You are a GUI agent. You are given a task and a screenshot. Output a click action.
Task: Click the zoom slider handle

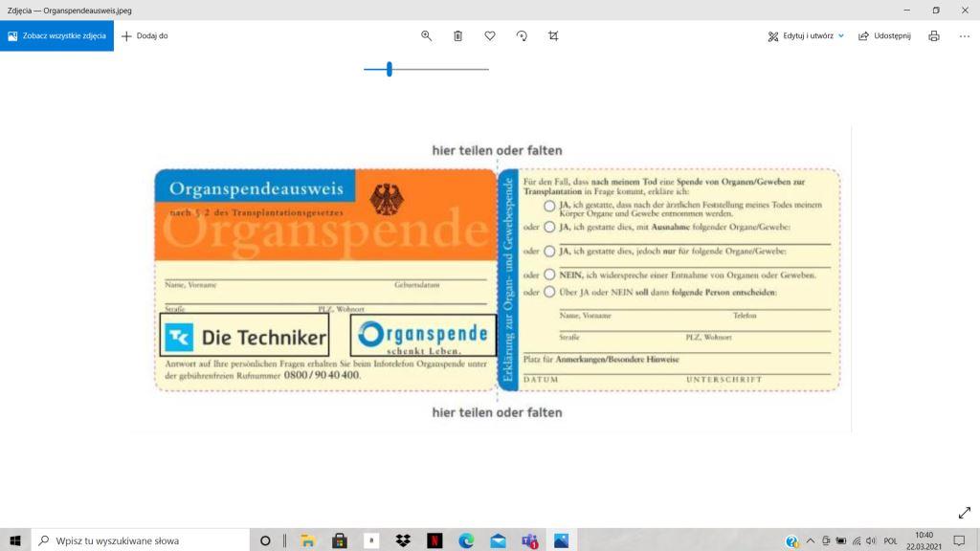tap(390, 69)
